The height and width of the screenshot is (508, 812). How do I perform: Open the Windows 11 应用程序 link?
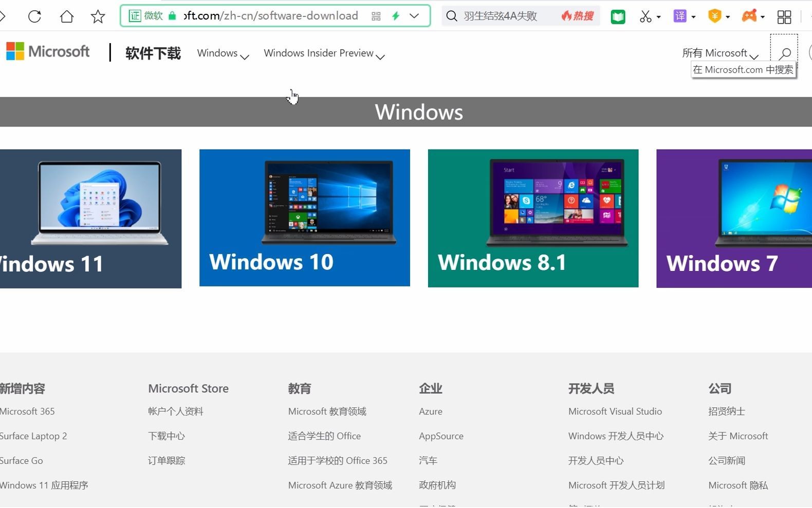click(x=44, y=485)
